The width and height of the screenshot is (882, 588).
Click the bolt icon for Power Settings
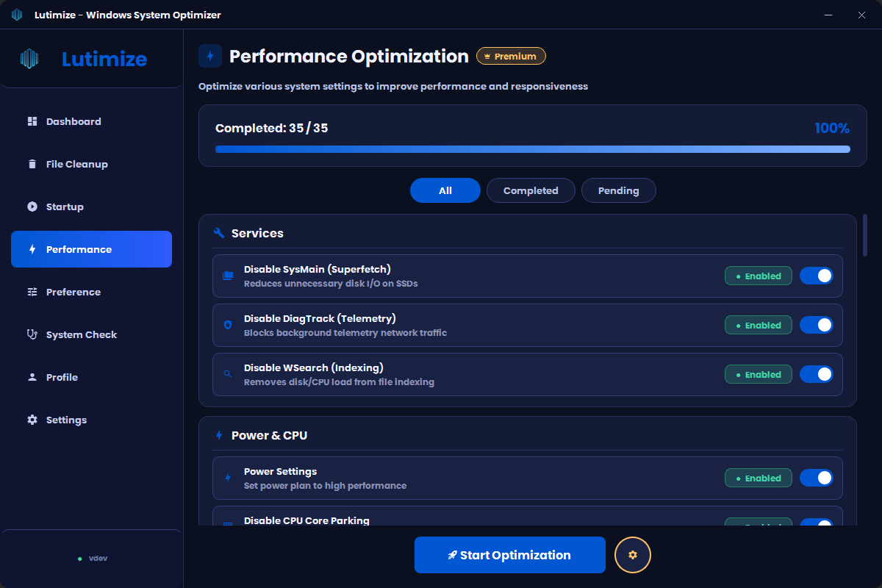click(228, 478)
